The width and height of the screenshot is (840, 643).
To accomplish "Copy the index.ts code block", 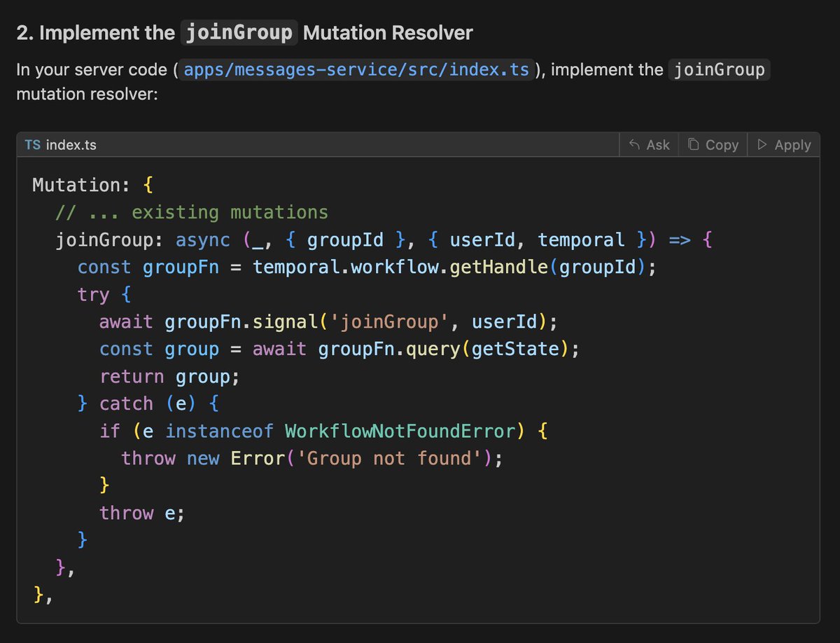I will 713,144.
